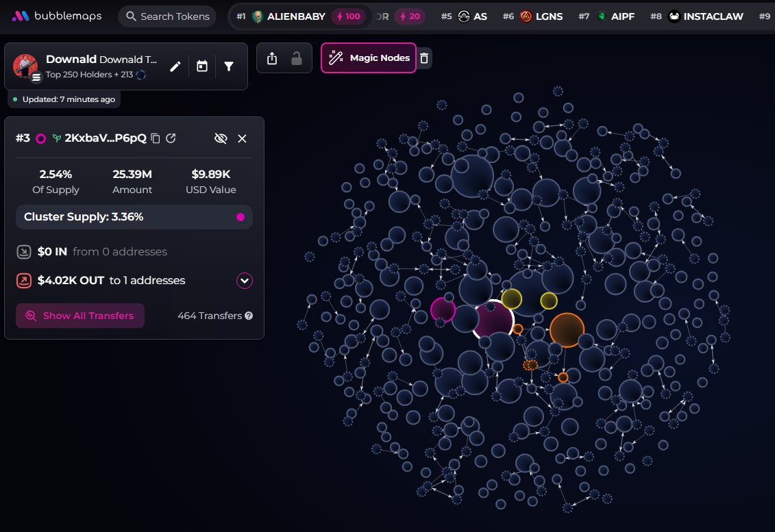Click the Search Tokens field
775x532 pixels.
pos(167,16)
